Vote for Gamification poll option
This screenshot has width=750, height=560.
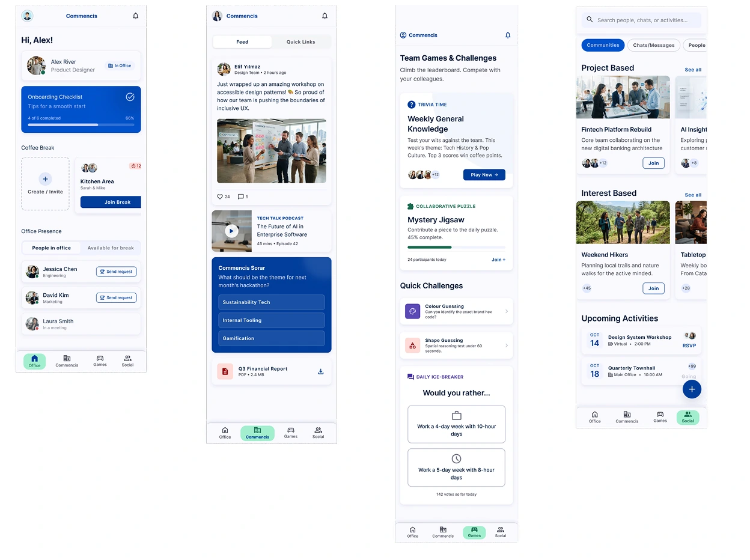[x=272, y=338]
